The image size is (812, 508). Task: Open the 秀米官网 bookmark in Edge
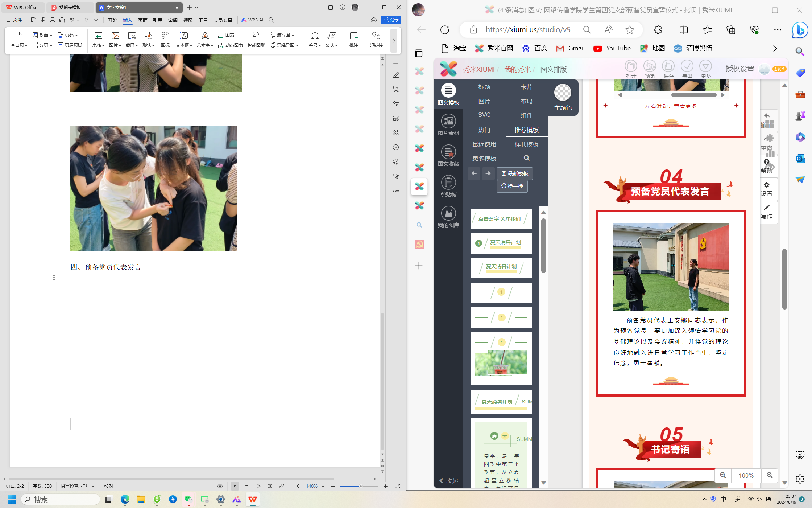click(x=494, y=48)
